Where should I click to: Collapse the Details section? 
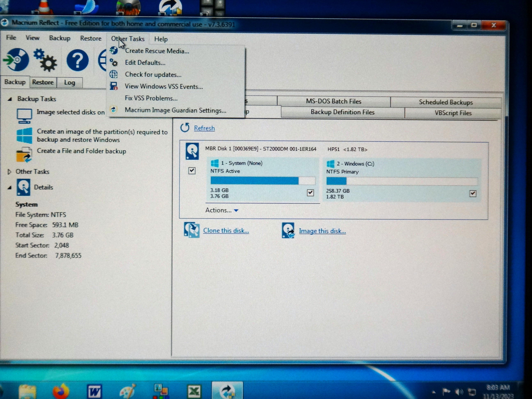tap(10, 187)
